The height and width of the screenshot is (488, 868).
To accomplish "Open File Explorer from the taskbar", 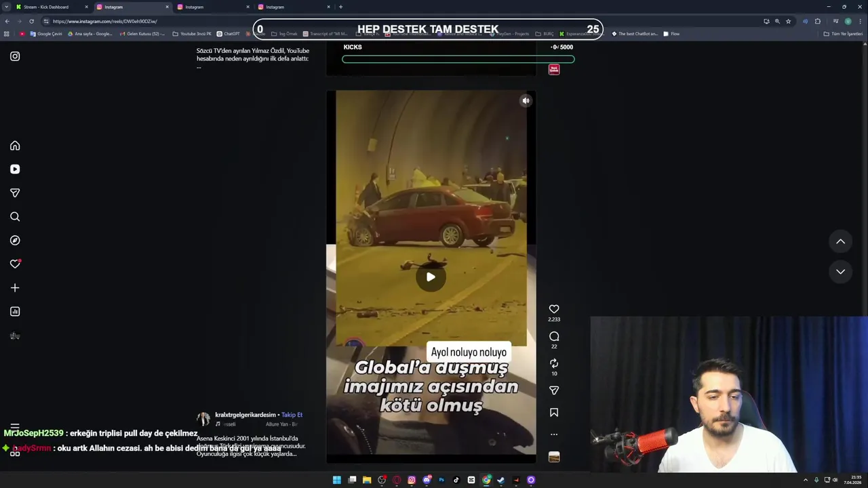I will (367, 480).
